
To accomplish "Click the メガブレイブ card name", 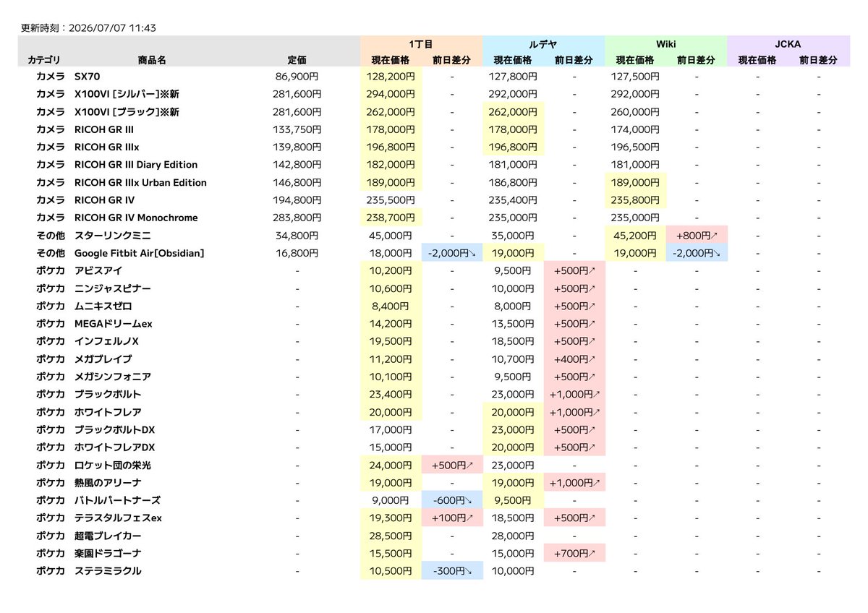I will [x=103, y=359].
